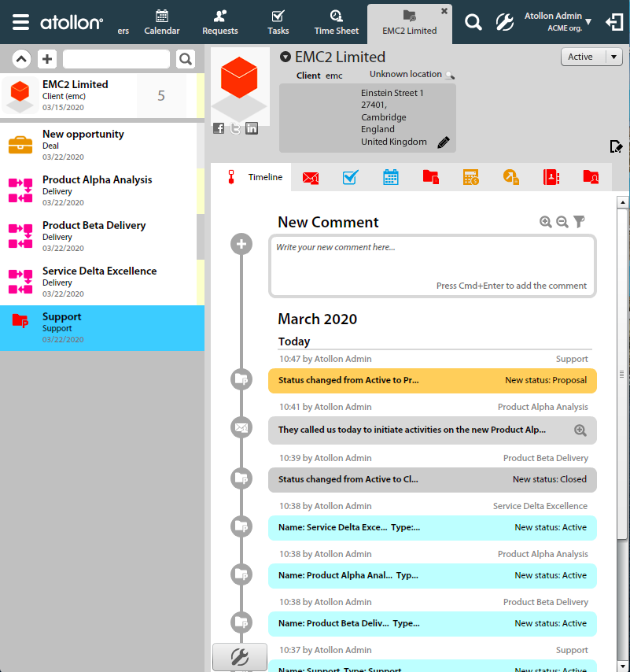Expand the Atollon Admin user menu
Viewport: 630px width, 672px height.
(588, 21)
